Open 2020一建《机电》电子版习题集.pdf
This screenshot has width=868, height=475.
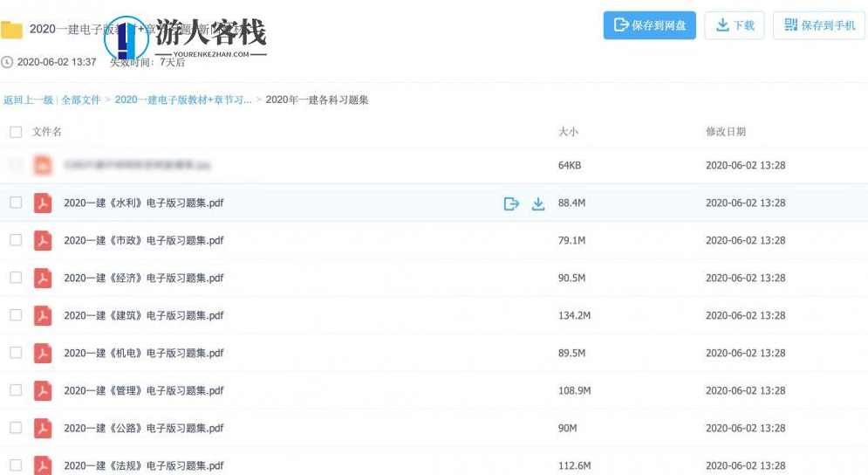(x=144, y=353)
